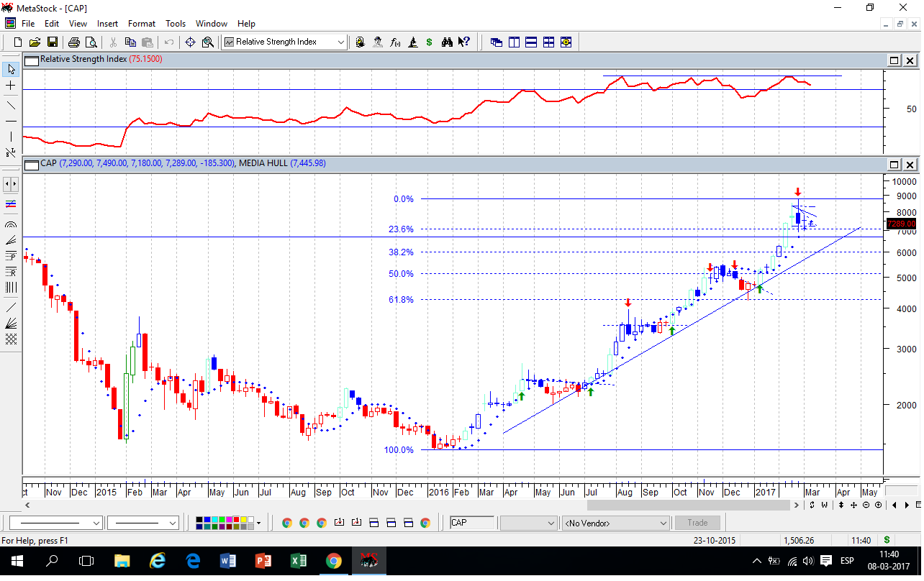
Task: Open the second line weight dropdown
Action: tap(172, 523)
